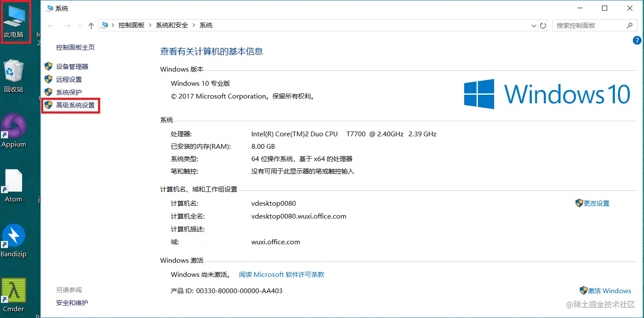Click 系统和安全 breadcrumb
Image resolution: width=644 pixels, height=318 pixels.
tap(172, 25)
